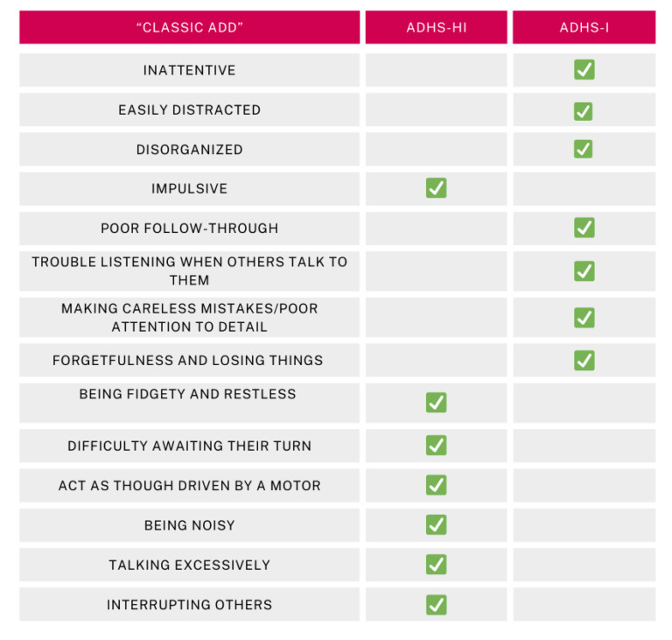Click the Poor Follow-Through checkmark
The width and height of the screenshot is (672, 640).
pyautogui.click(x=584, y=228)
